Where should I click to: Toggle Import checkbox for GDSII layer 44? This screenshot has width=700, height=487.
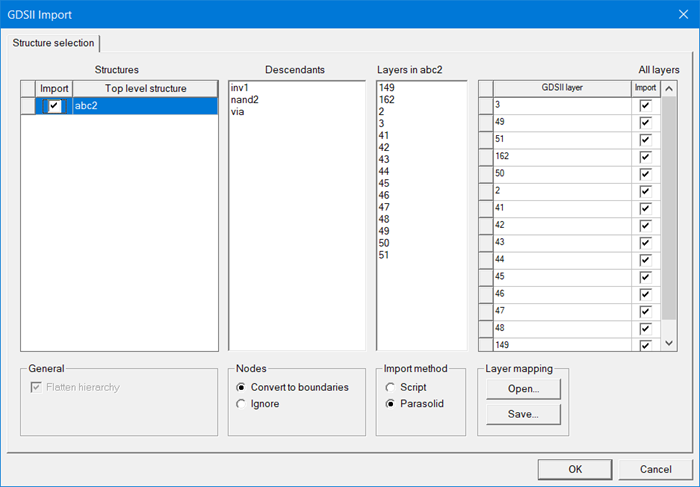(x=645, y=260)
